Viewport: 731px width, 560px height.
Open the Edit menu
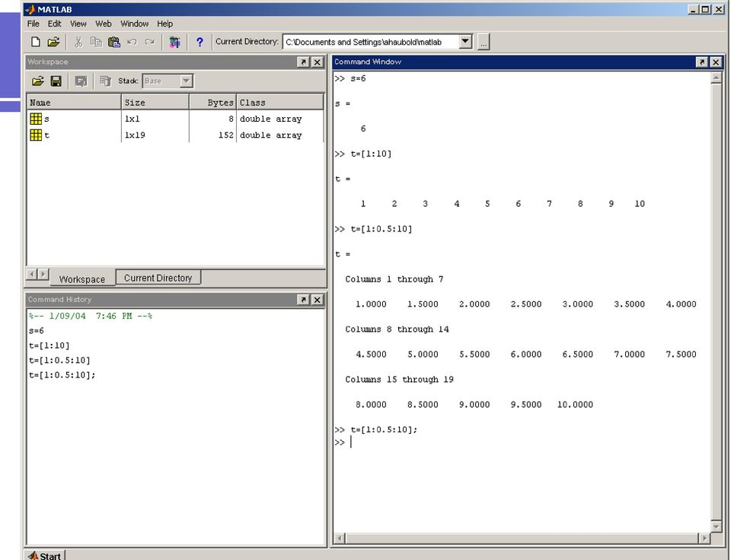[x=55, y=24]
